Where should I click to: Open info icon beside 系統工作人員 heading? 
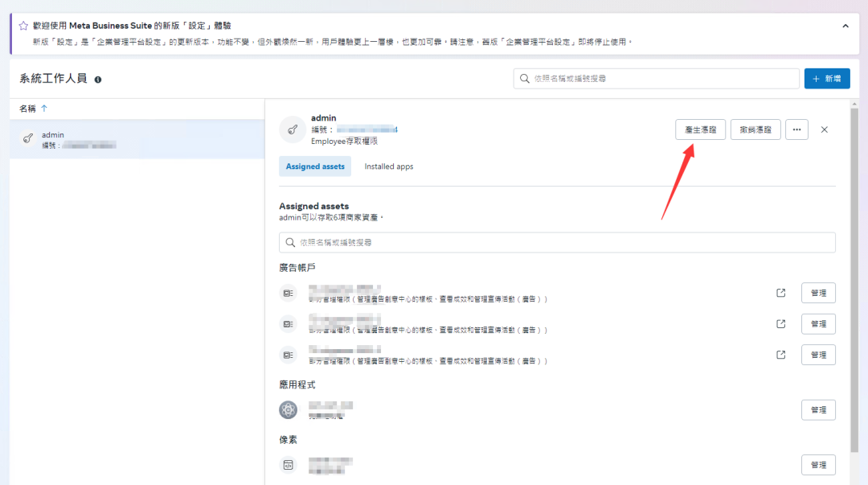[98, 80]
